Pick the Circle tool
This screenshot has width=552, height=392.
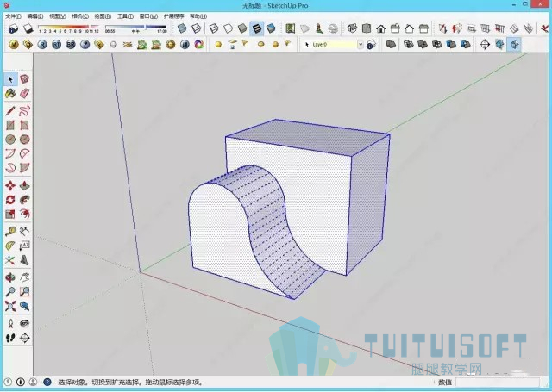point(10,140)
